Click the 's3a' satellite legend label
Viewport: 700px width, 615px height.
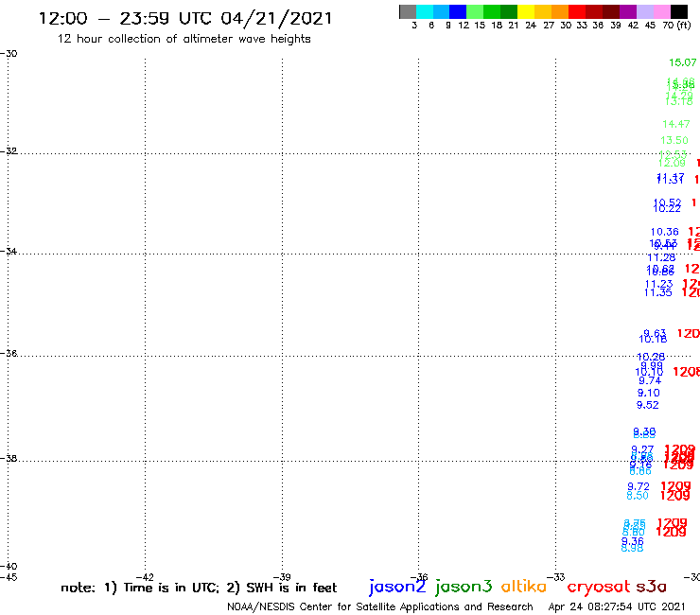pos(651,587)
